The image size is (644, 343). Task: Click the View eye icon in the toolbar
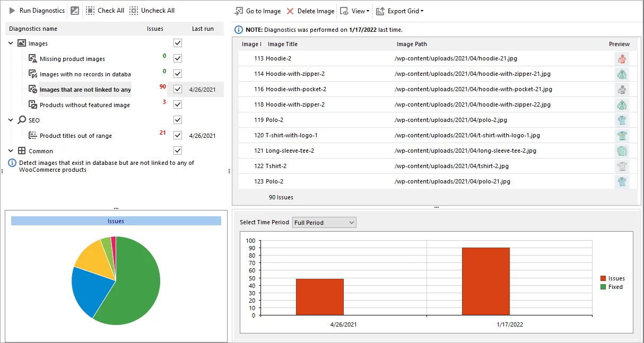pyautogui.click(x=344, y=11)
